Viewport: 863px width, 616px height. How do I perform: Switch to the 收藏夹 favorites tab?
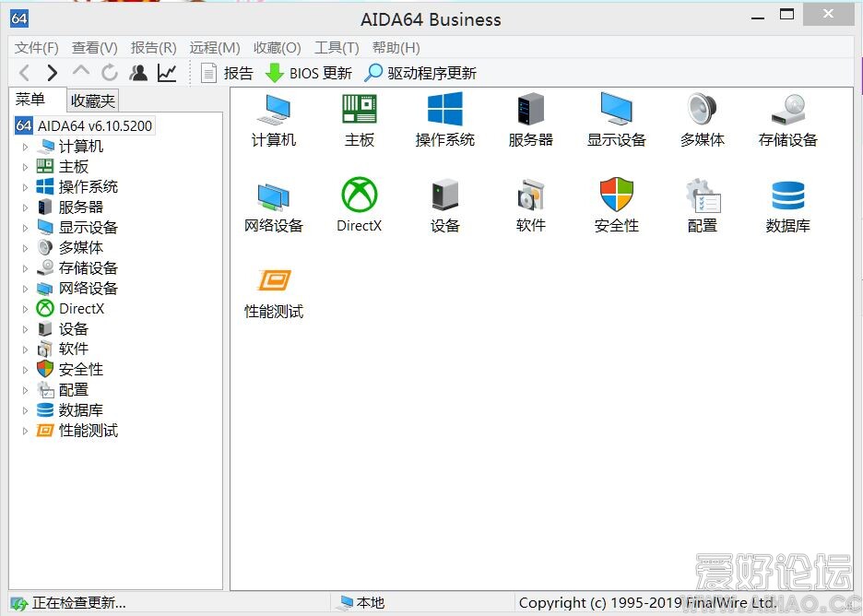point(93,101)
